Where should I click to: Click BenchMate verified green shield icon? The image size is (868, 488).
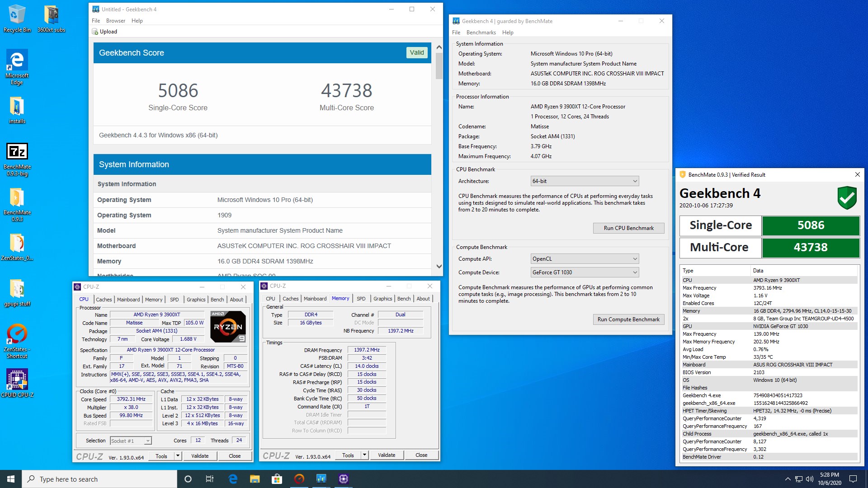(x=847, y=198)
